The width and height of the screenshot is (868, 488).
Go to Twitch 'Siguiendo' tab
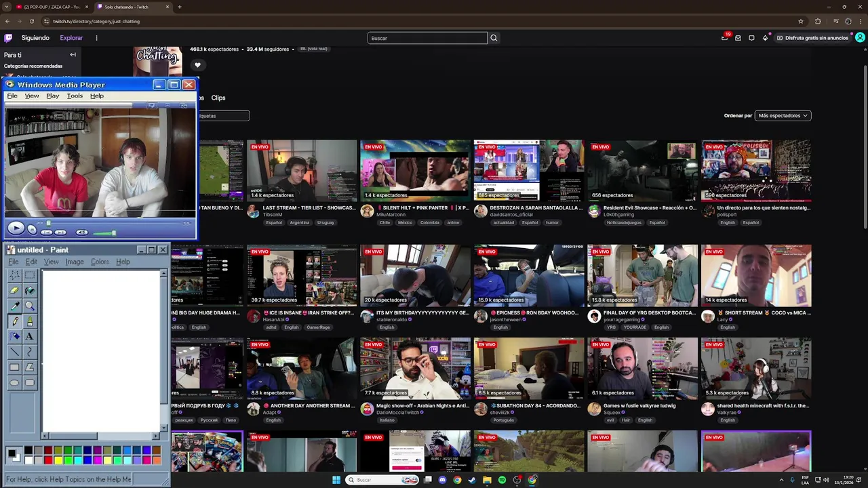(35, 38)
